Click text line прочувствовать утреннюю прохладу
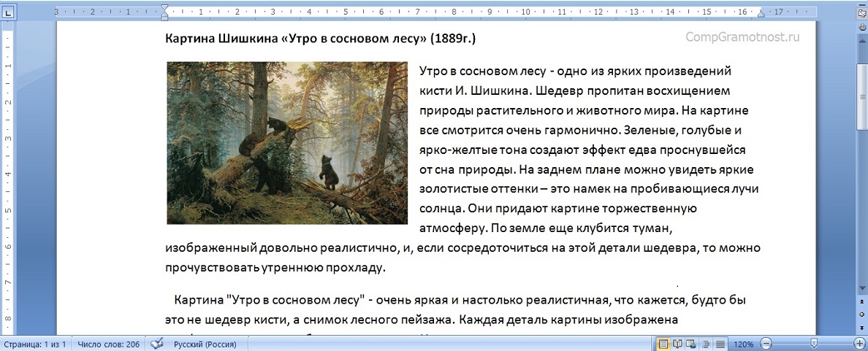This screenshot has width=868, height=351. (x=275, y=268)
